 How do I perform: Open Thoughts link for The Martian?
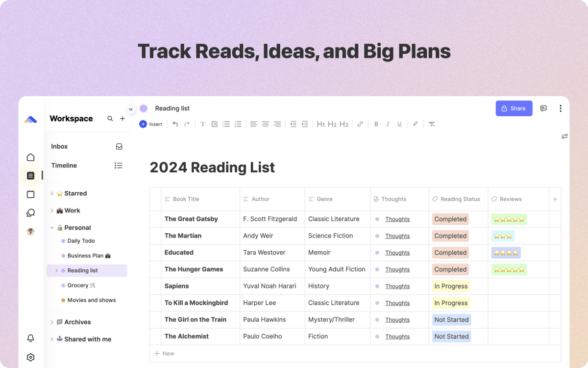point(397,236)
